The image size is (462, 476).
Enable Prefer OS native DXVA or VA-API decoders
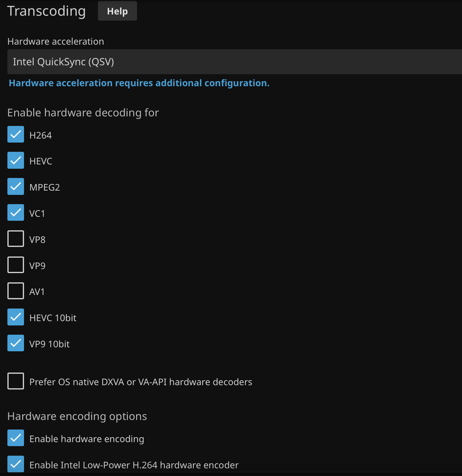[16, 381]
